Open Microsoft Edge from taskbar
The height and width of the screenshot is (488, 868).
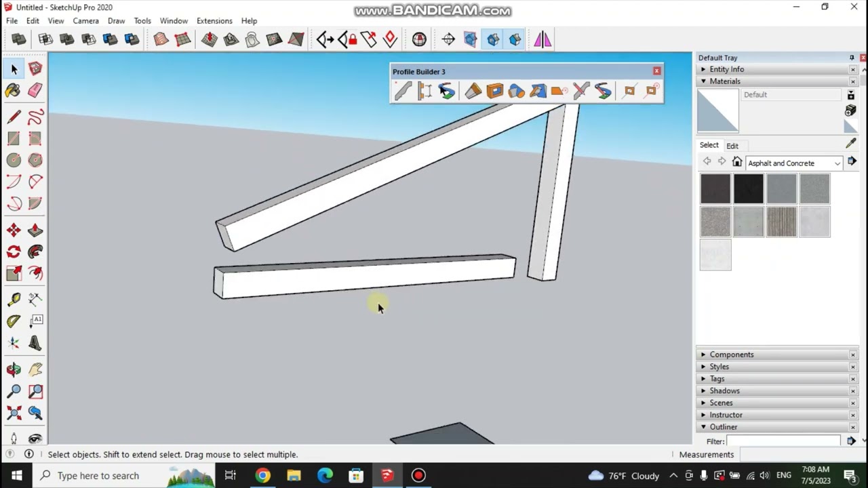325,475
